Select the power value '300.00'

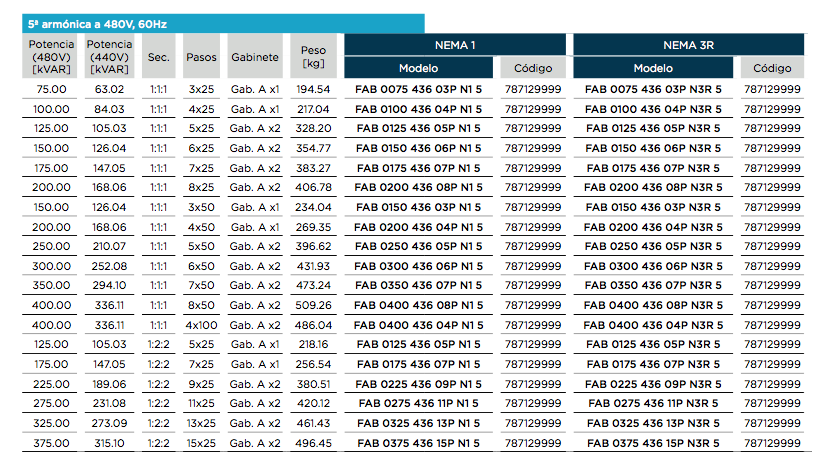(x=51, y=266)
